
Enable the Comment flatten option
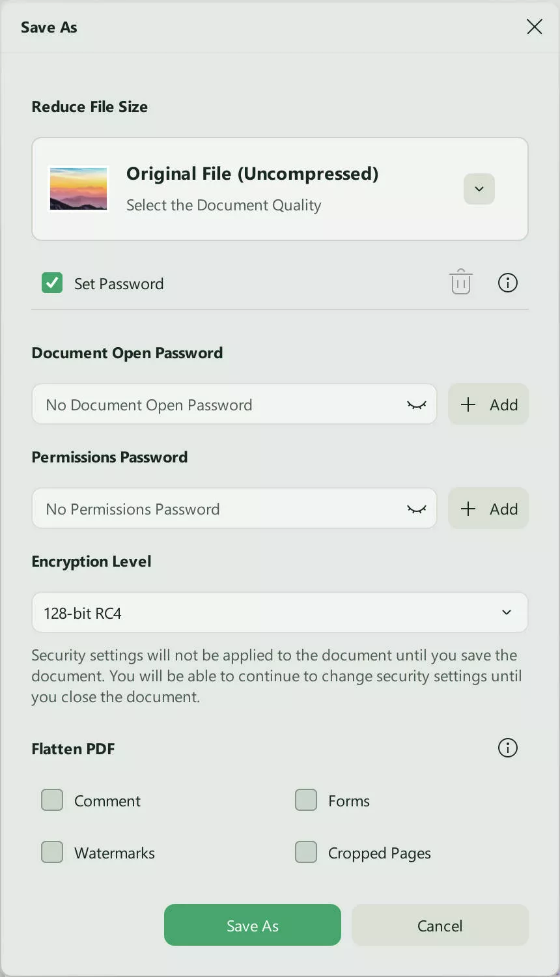[51, 800]
